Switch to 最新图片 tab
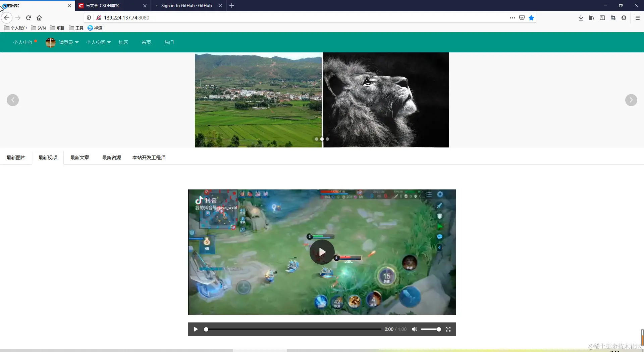The width and height of the screenshot is (644, 352). [16, 158]
